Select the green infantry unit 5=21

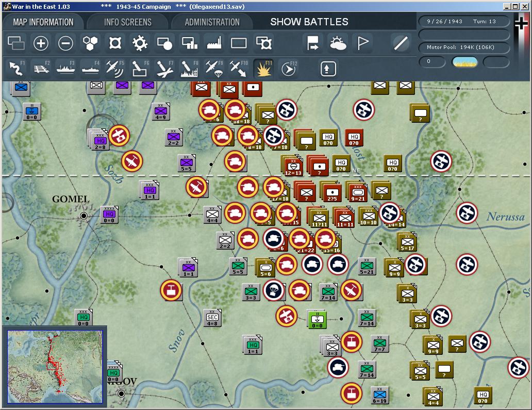367,267
